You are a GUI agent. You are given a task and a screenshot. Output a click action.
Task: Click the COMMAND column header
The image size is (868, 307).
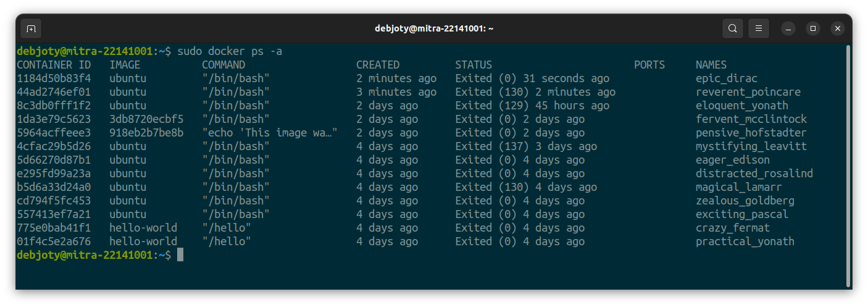[223, 65]
